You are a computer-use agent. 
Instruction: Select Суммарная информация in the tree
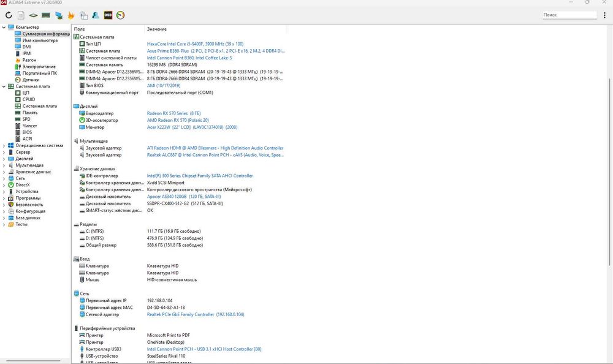[42, 34]
